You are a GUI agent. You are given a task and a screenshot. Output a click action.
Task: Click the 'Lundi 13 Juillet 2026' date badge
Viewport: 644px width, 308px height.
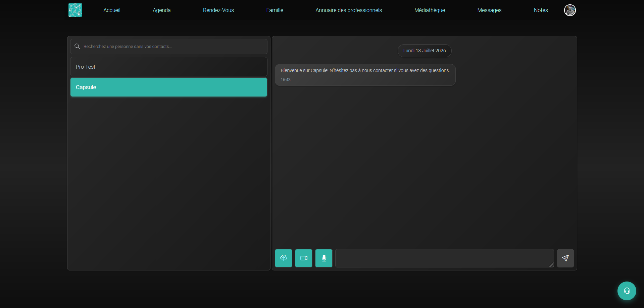pyautogui.click(x=425, y=51)
